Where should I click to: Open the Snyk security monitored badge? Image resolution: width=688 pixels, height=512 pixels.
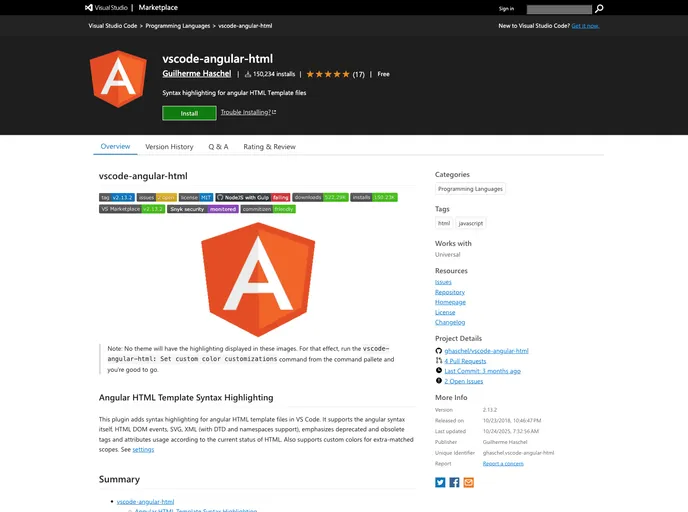[x=203, y=210]
